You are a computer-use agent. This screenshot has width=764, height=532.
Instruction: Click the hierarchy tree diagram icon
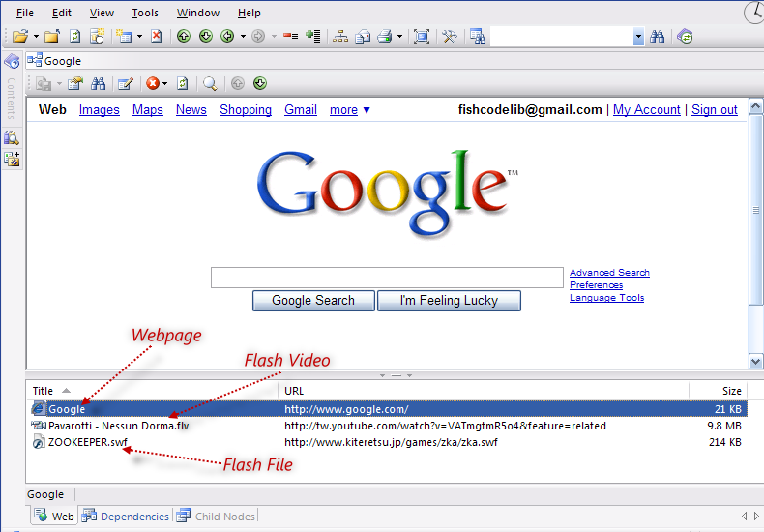[340, 36]
